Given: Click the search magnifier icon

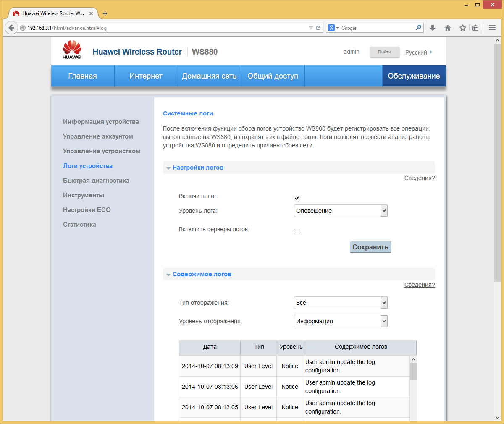Looking at the screenshot, I should pyautogui.click(x=418, y=28).
